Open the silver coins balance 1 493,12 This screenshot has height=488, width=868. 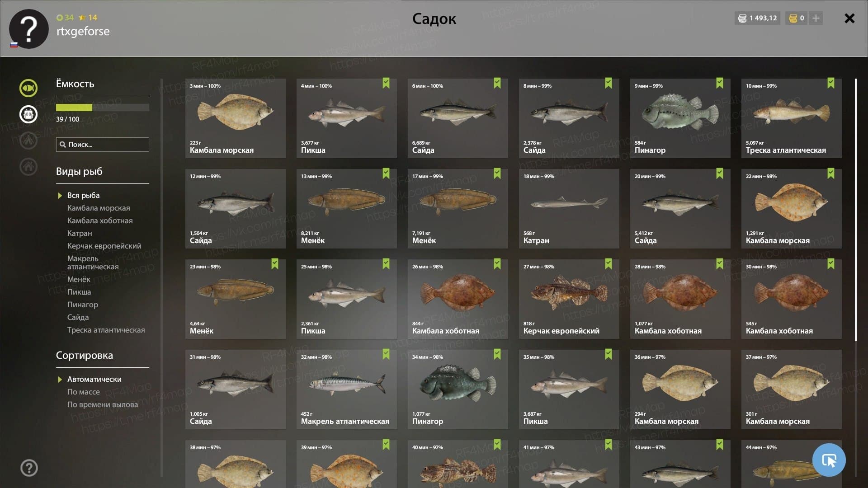[x=757, y=18]
